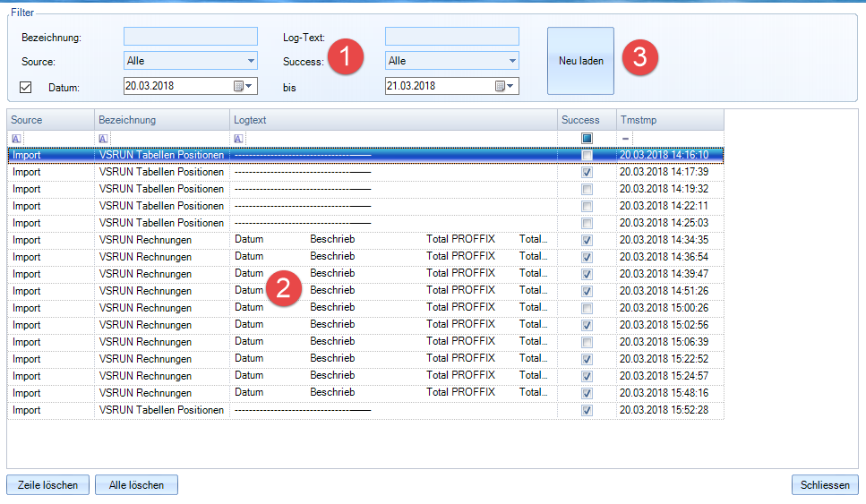The height and width of the screenshot is (504, 866).
Task: Click filter icon in Logtext column filter row
Action: 239,139
